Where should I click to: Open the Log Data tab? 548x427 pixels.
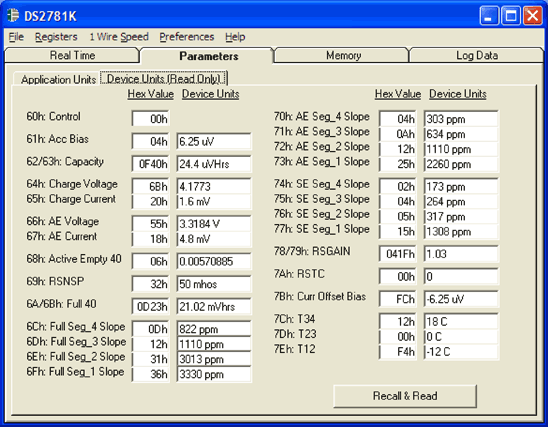(x=477, y=55)
